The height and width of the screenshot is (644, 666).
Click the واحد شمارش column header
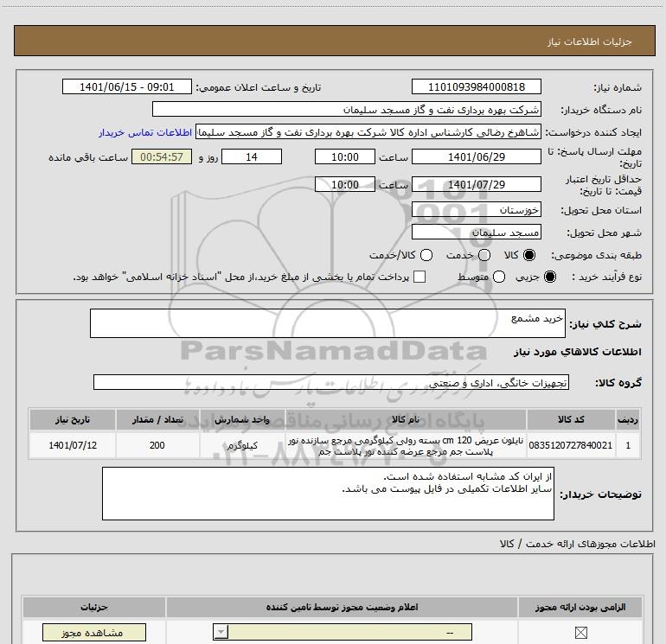[242, 420]
